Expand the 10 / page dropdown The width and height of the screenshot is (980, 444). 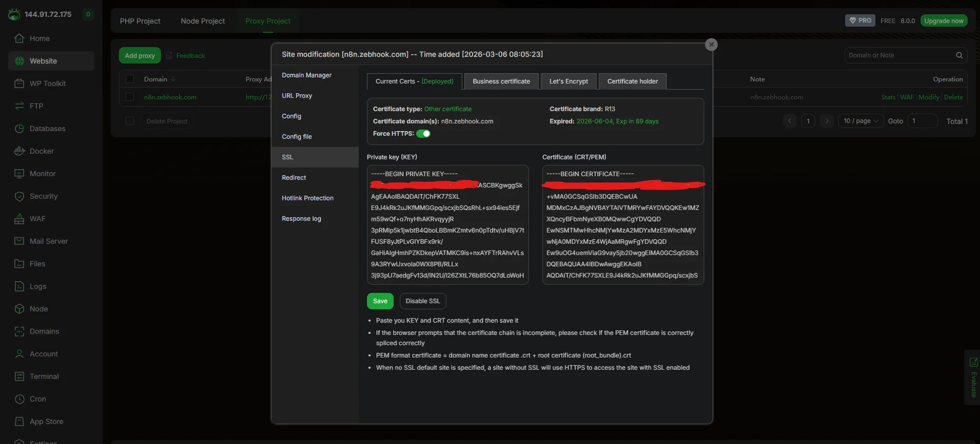(x=861, y=121)
